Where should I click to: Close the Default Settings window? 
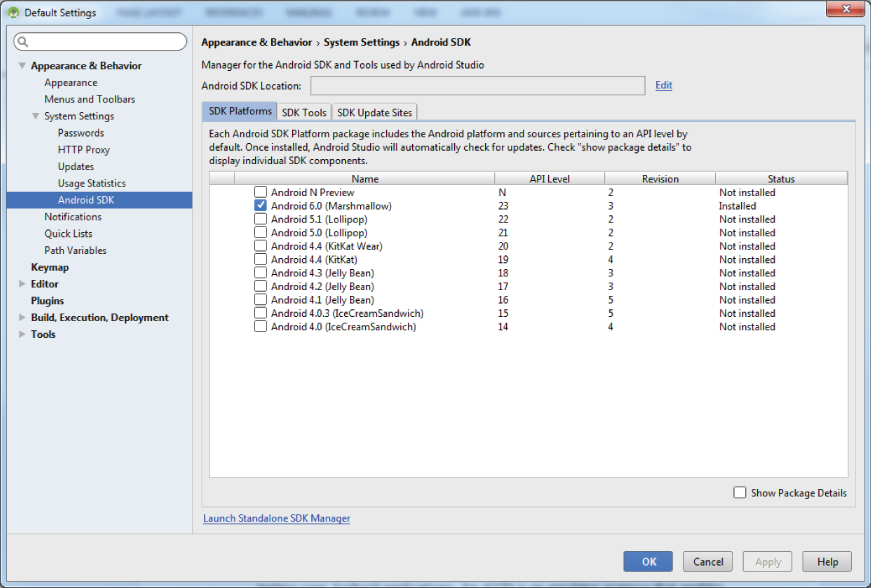pos(845,9)
